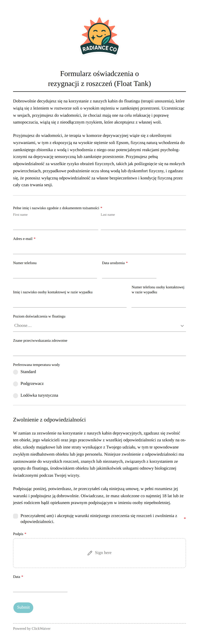This screenshot has height=644, width=199.
Task: Click the pen icon in signature box
Action: click(90, 553)
